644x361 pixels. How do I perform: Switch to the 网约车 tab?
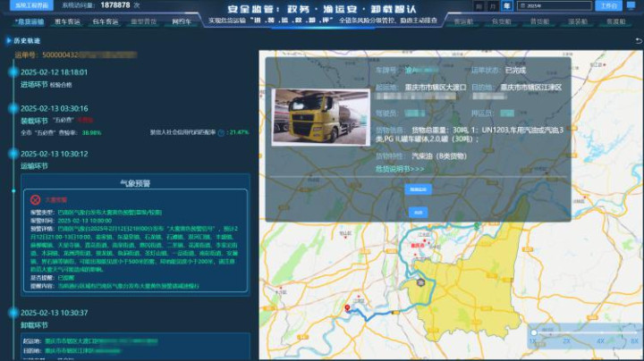point(181,19)
